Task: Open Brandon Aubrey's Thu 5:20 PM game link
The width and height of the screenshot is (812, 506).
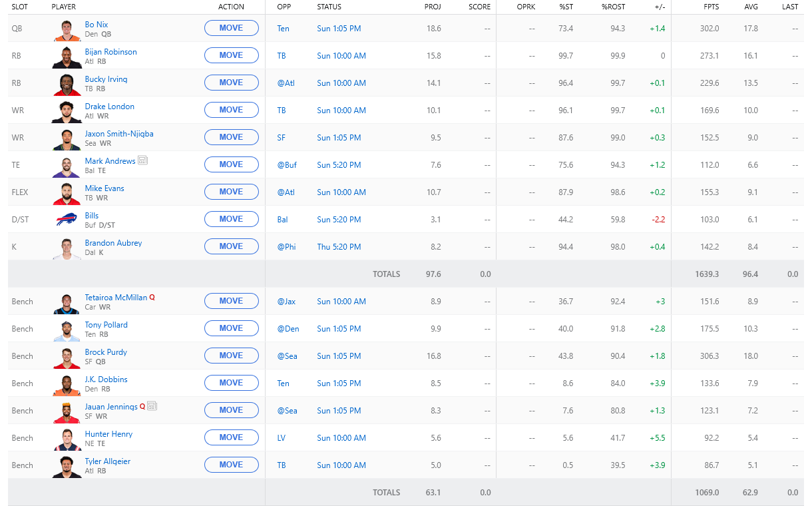Action: tap(339, 247)
